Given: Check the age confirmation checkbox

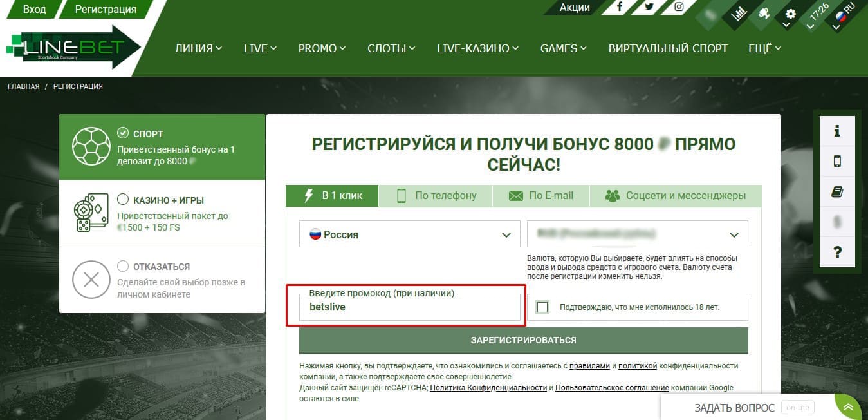Looking at the screenshot, I should tap(542, 307).
